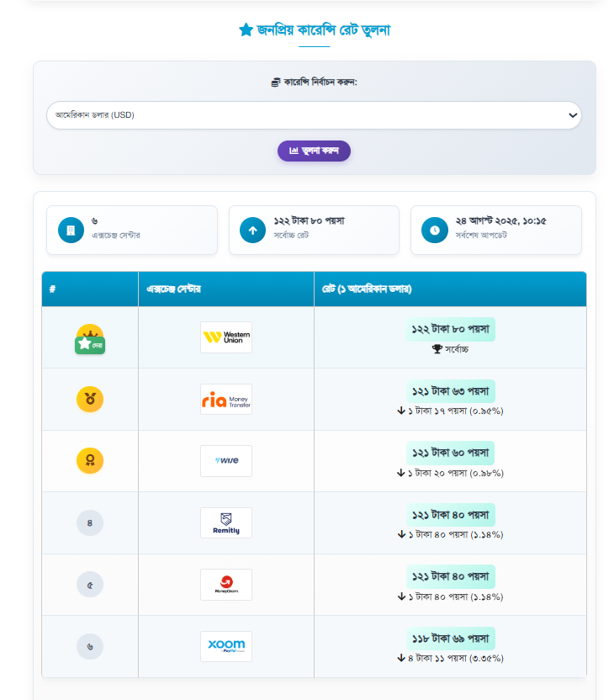The width and height of the screenshot is (614, 700).
Task: Click the MoneyGram logo
Action: [226, 585]
